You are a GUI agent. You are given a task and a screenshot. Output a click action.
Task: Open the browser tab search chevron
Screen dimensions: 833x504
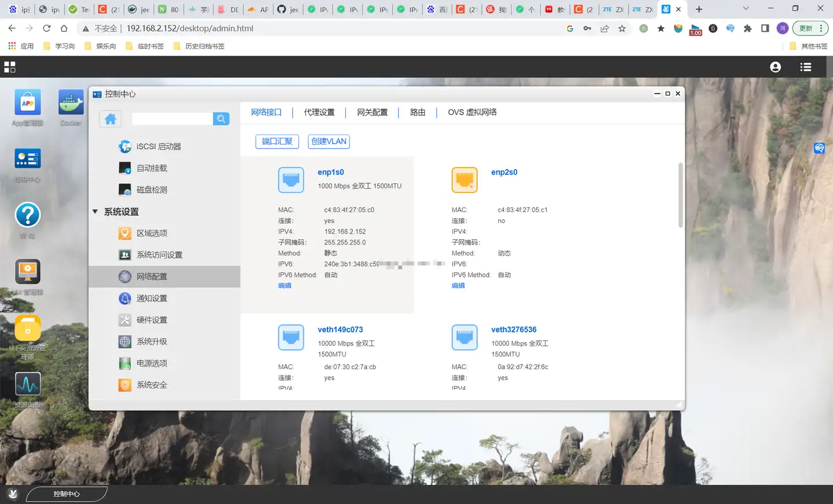746,9
